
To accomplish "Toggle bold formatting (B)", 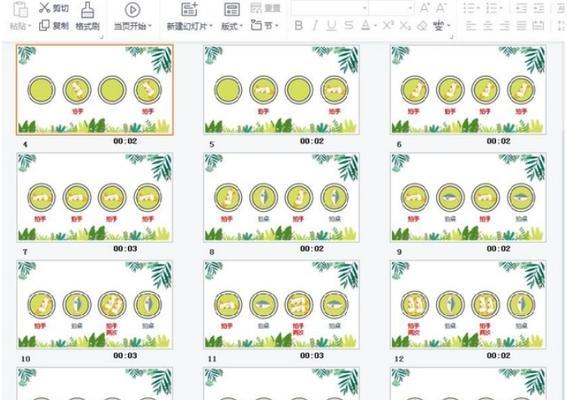I will tap(299, 25).
